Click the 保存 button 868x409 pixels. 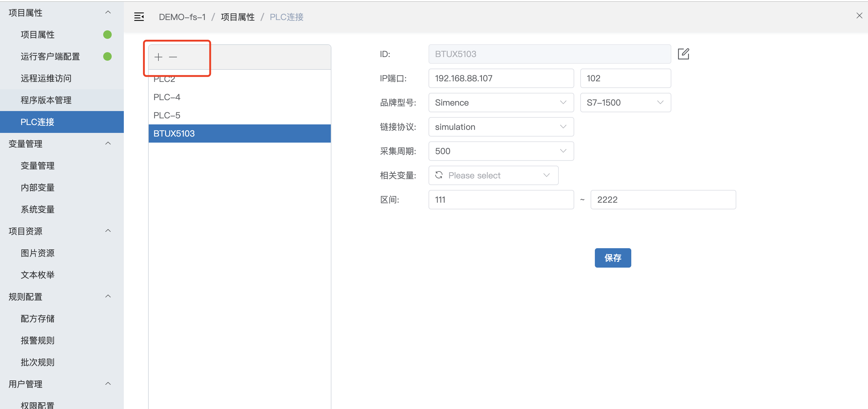click(612, 258)
